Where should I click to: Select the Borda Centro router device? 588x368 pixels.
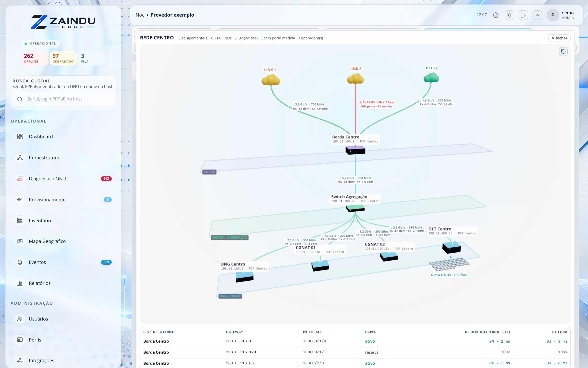(x=355, y=150)
